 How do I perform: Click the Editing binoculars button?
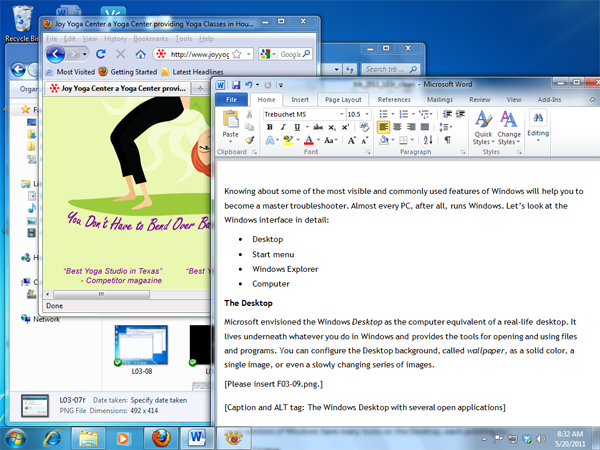538,124
